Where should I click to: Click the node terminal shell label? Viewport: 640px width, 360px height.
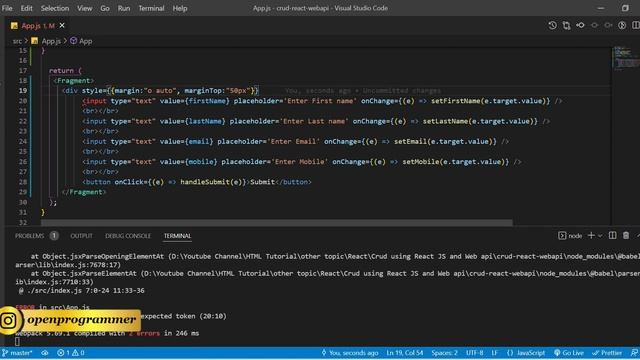click(570, 236)
